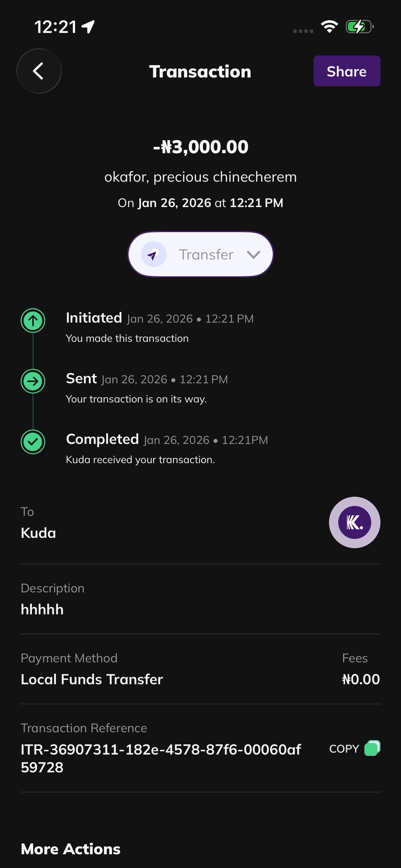Tap the location arrow in status bar
Image resolution: width=401 pixels, height=868 pixels.
click(x=88, y=26)
